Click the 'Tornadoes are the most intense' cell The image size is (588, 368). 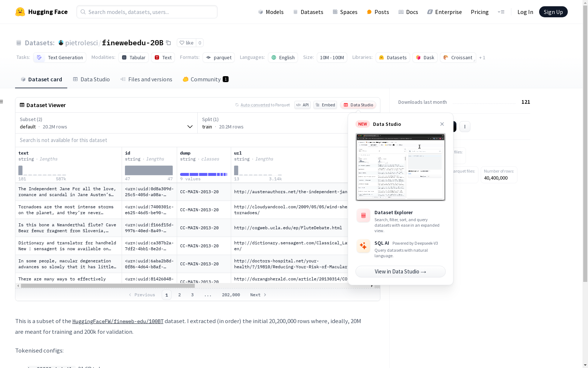click(x=68, y=210)
